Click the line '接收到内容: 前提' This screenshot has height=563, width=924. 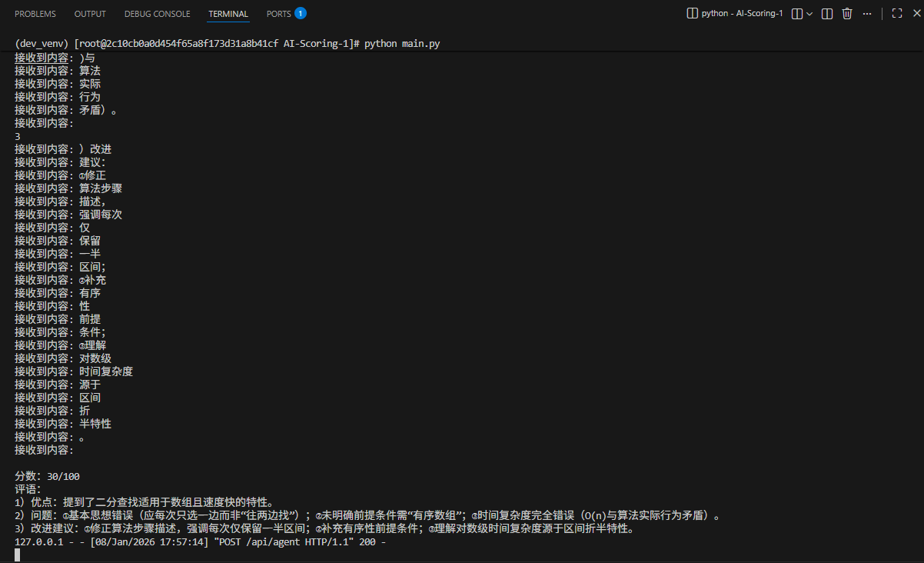tap(58, 319)
